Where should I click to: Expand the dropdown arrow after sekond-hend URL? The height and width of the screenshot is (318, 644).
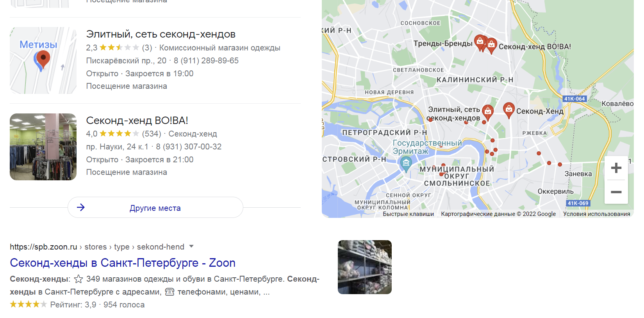[x=191, y=246]
